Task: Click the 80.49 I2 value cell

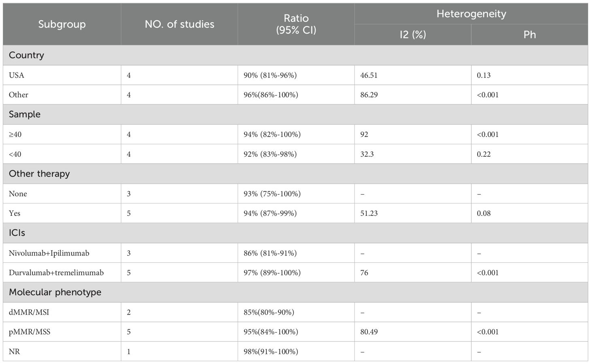Action: coord(413,332)
